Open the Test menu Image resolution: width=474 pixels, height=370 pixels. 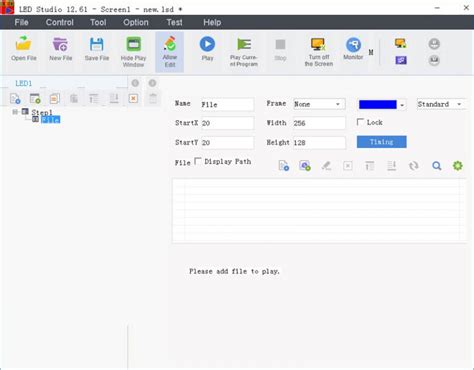pos(174,22)
